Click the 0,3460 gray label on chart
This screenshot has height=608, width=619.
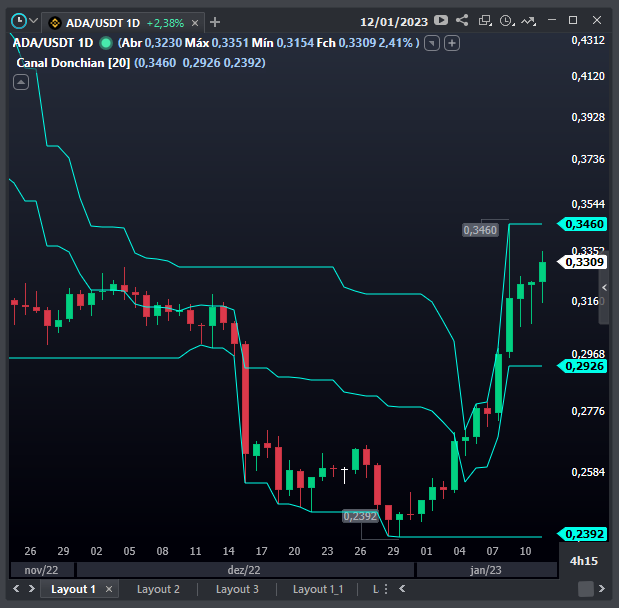coord(480,230)
